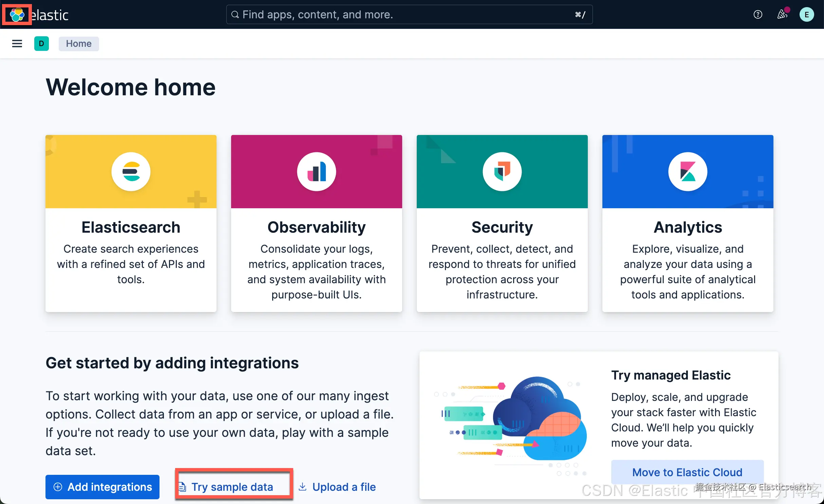This screenshot has width=824, height=504.
Task: Click the Elastic logo icon
Action: click(17, 15)
